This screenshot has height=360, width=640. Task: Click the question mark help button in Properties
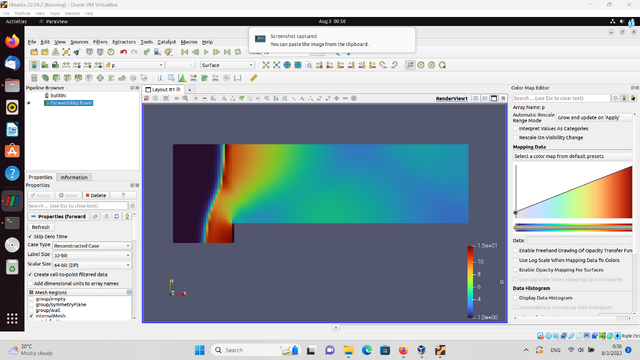tap(123, 196)
